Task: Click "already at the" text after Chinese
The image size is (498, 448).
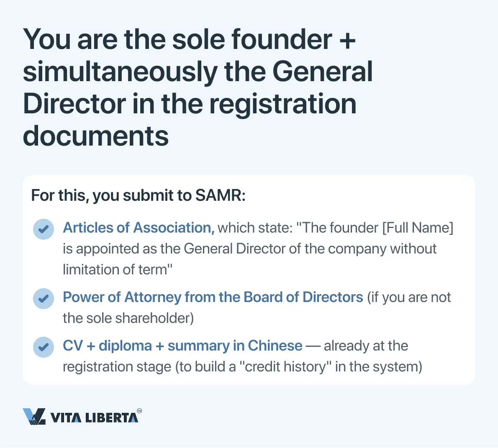Action: tap(366, 346)
